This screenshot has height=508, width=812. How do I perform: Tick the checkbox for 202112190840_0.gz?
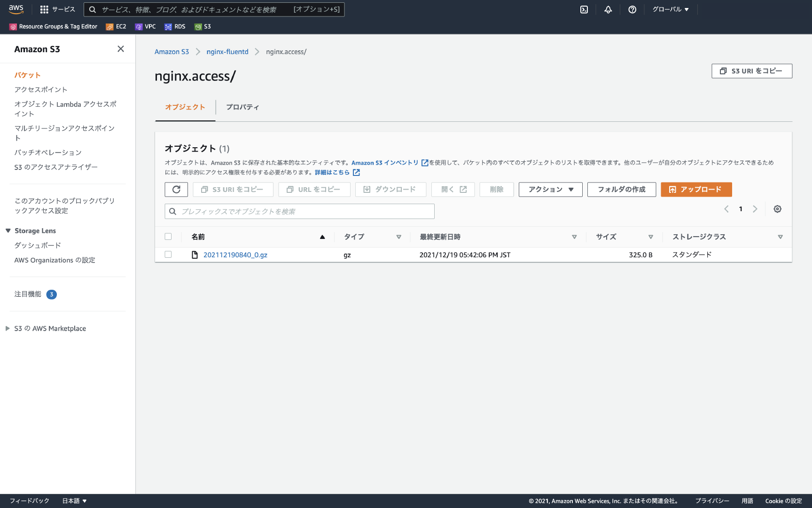(x=168, y=254)
